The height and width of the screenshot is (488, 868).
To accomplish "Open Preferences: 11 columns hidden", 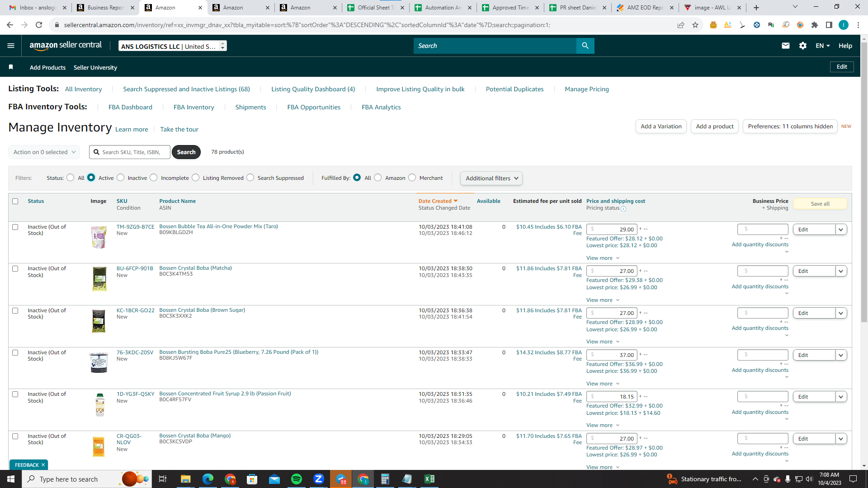I will [790, 127].
